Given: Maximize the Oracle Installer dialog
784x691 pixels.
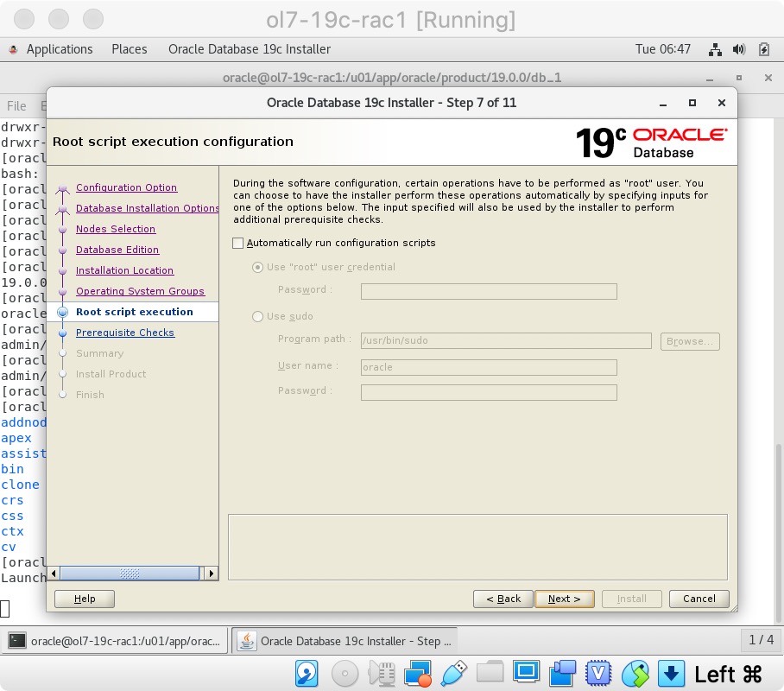Looking at the screenshot, I should tap(692, 103).
